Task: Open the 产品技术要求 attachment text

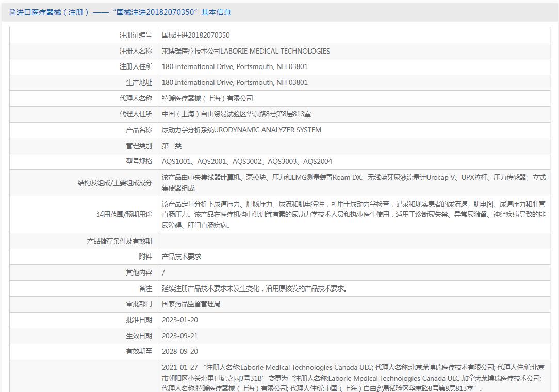Action: [182, 257]
